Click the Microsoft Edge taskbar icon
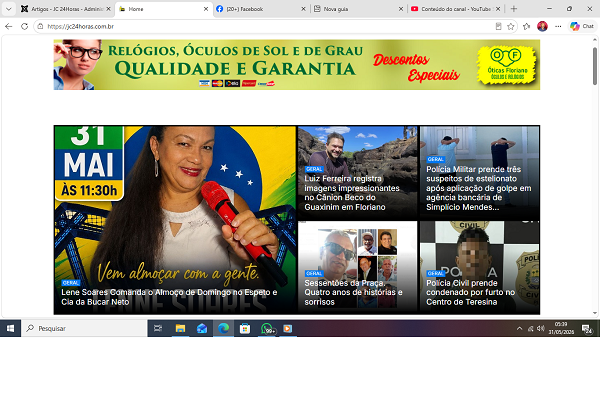Image resolution: width=600 pixels, height=395 pixels. pos(223,328)
